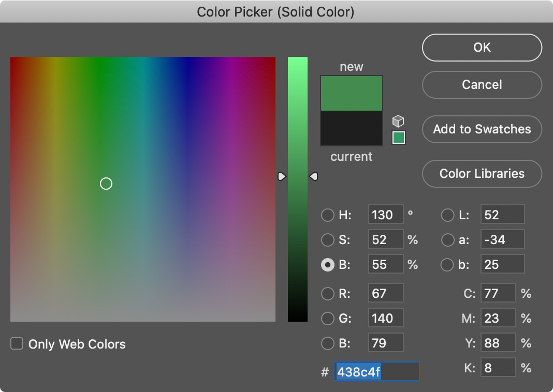Enable the Only Web Colors checkbox
This screenshot has height=392, width=553.
click(x=17, y=344)
